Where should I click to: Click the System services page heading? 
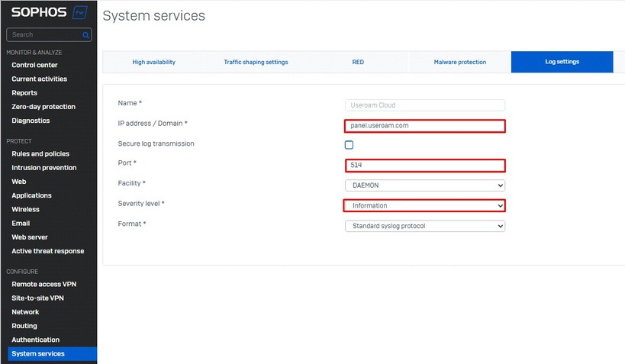click(154, 16)
